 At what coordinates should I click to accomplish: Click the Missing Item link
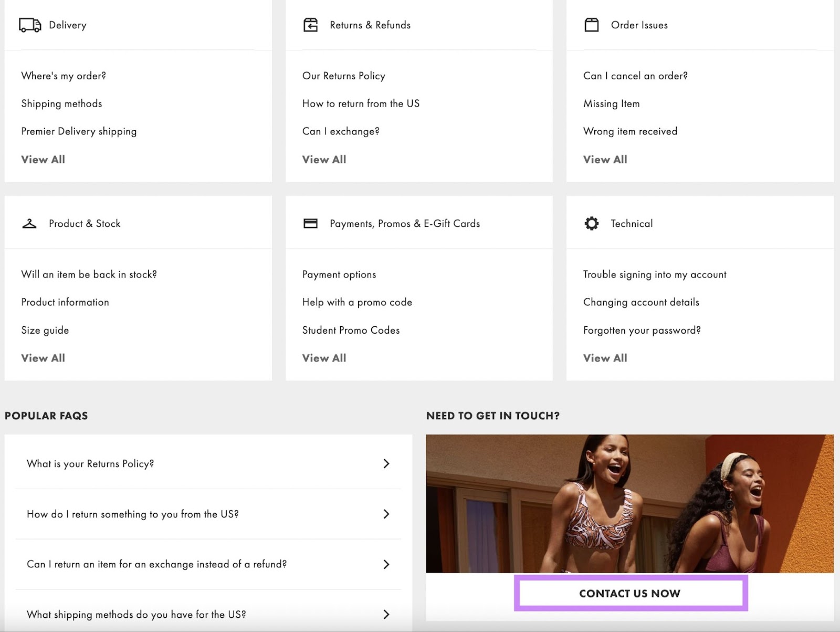(x=611, y=103)
